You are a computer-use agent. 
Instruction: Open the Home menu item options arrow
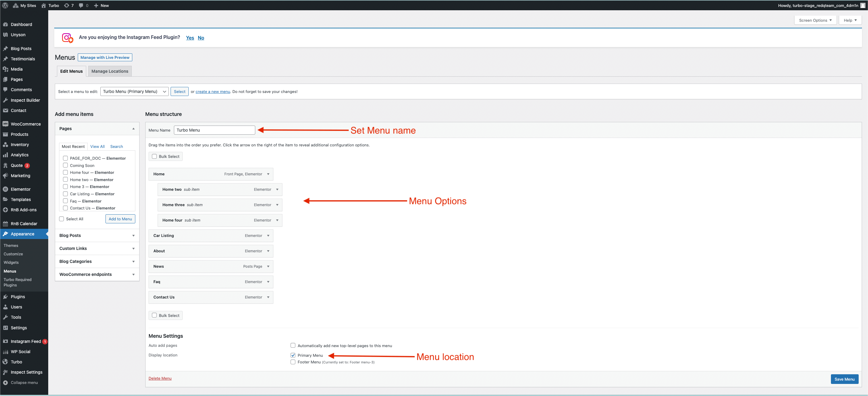click(268, 174)
